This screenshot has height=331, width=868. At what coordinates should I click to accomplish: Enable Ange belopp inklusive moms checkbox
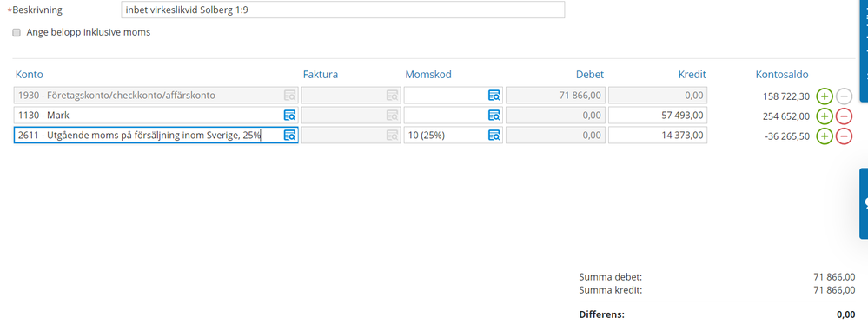[17, 33]
